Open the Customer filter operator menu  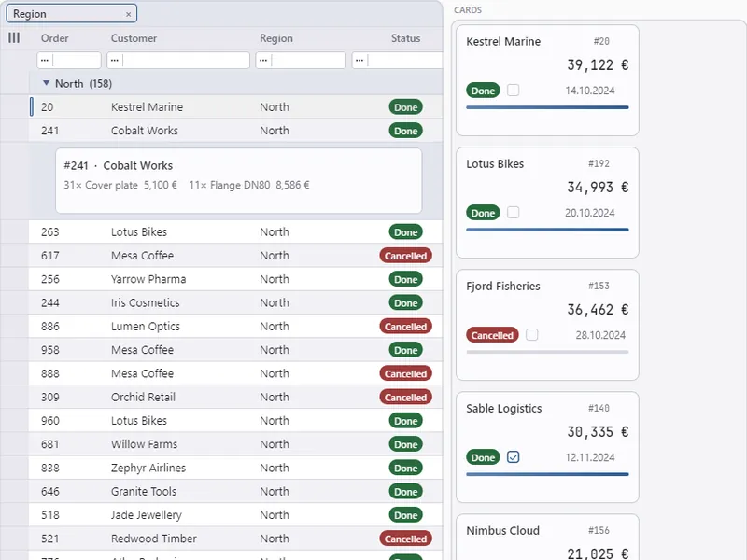tap(114, 61)
